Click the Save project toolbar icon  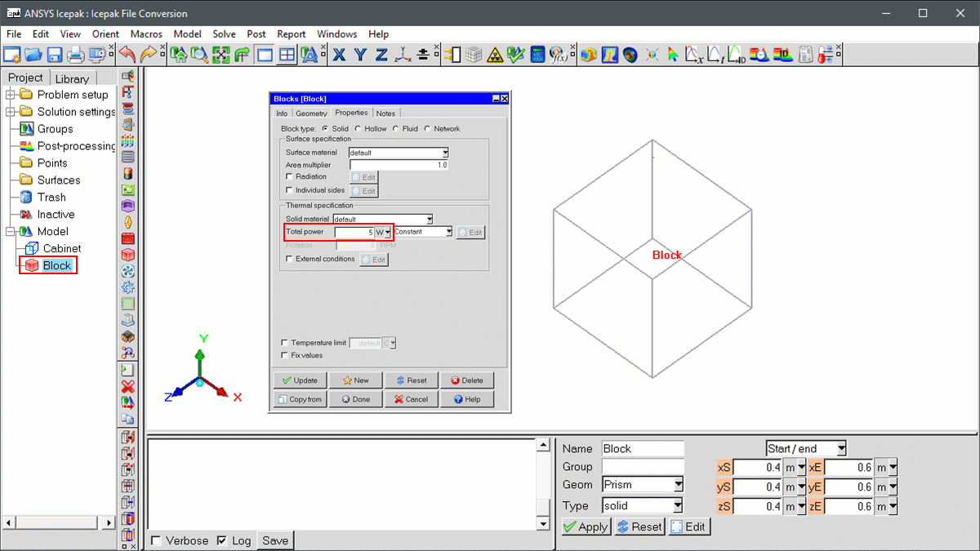pyautogui.click(x=55, y=55)
